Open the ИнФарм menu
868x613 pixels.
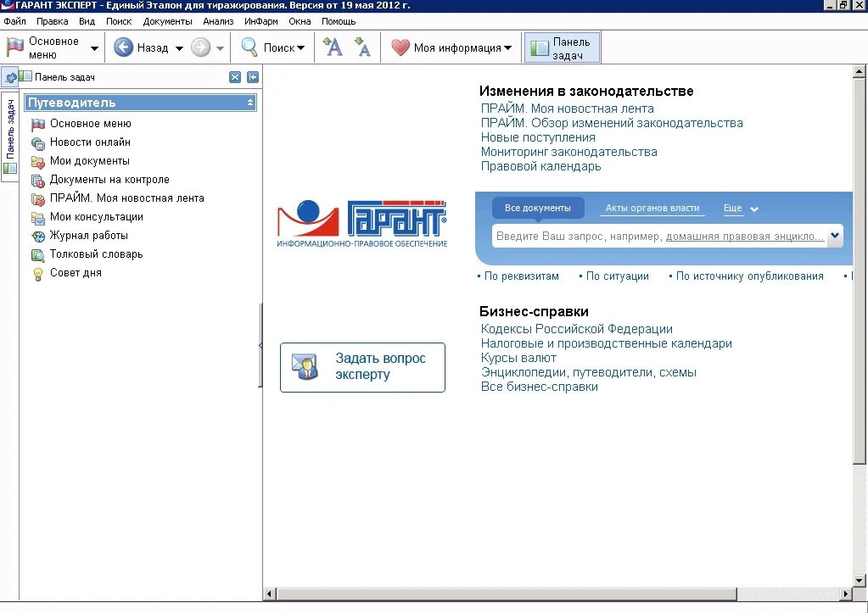260,21
